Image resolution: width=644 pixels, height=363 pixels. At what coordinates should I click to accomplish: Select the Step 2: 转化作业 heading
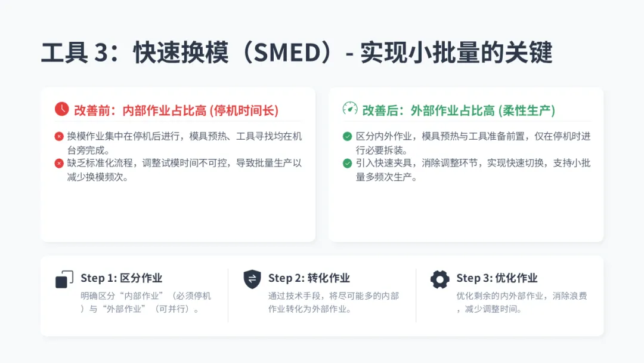pos(309,278)
